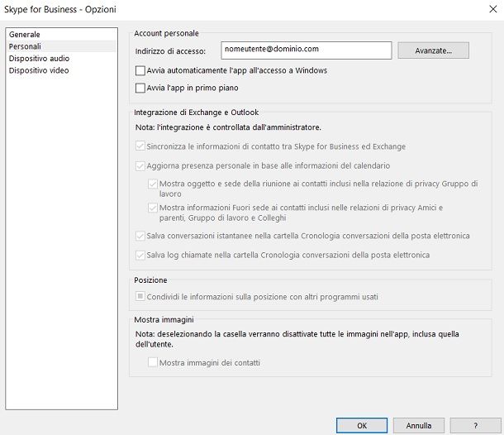504x435 pixels.
Task: Close the Opzioni dialog window
Action: [x=493, y=9]
